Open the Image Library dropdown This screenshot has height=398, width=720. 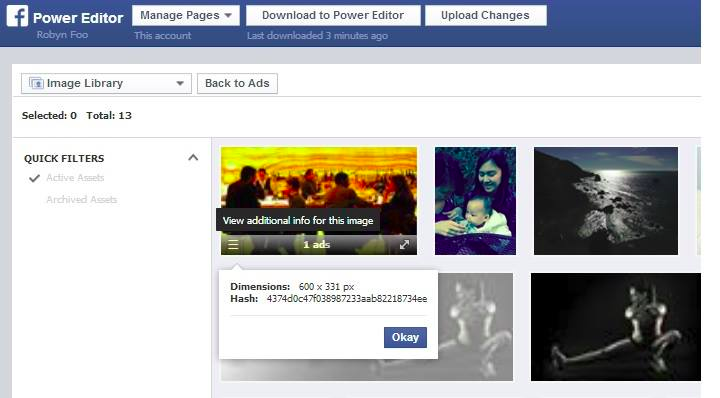point(106,83)
